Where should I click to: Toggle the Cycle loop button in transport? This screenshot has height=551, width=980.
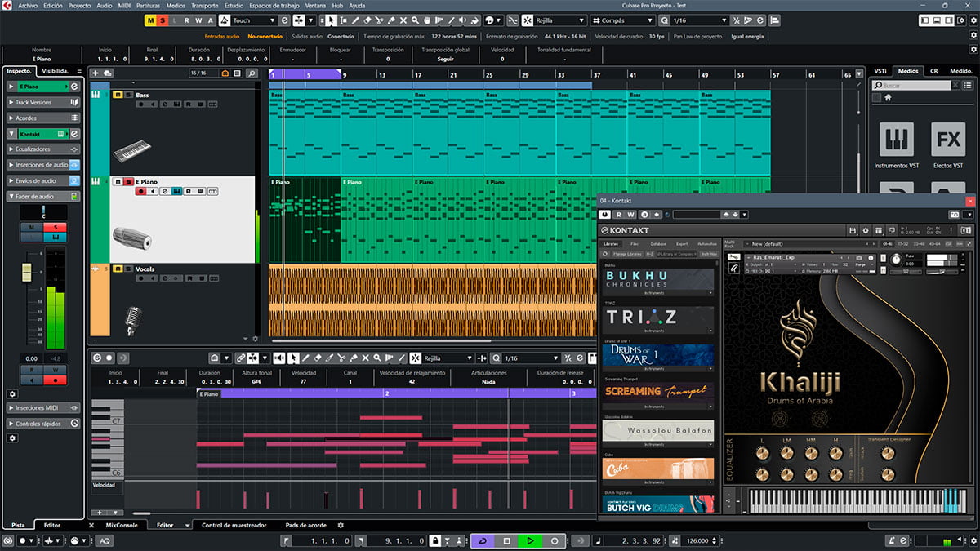click(482, 540)
